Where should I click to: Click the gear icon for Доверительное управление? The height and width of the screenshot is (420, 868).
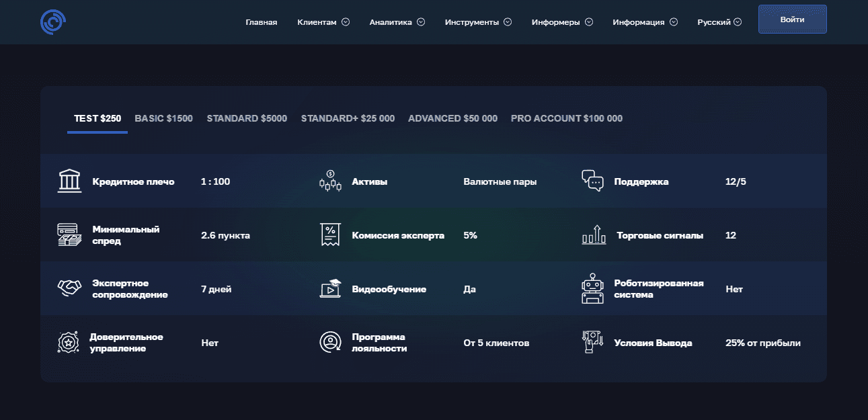[x=68, y=342]
